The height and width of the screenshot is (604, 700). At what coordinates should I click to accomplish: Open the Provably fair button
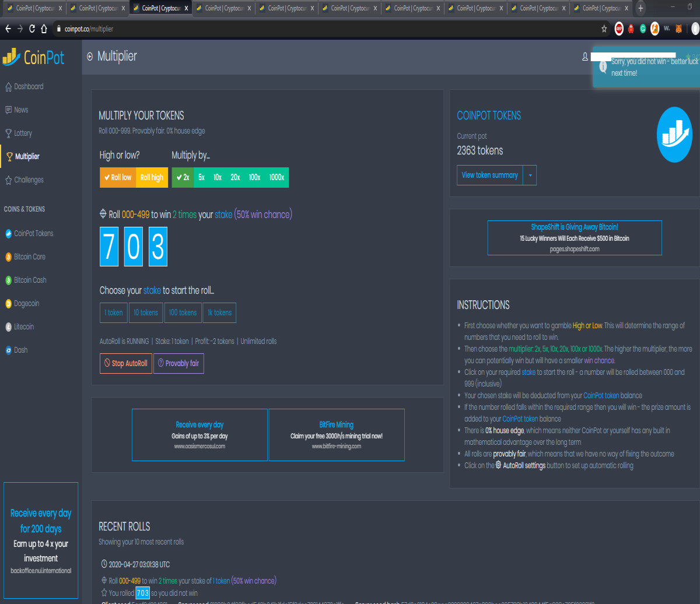click(x=178, y=363)
